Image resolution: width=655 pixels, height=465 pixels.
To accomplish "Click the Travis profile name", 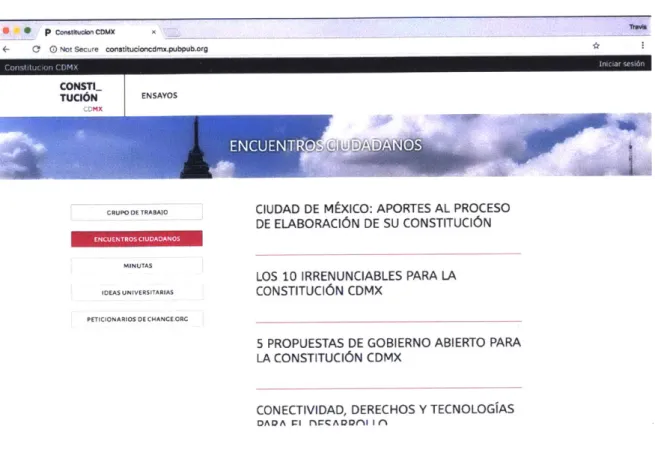I will (x=638, y=27).
